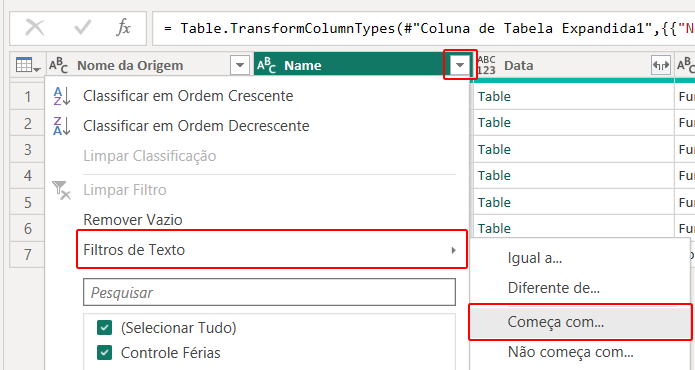Select the Name column header
The image size is (695, 370).
pyautogui.click(x=303, y=66)
